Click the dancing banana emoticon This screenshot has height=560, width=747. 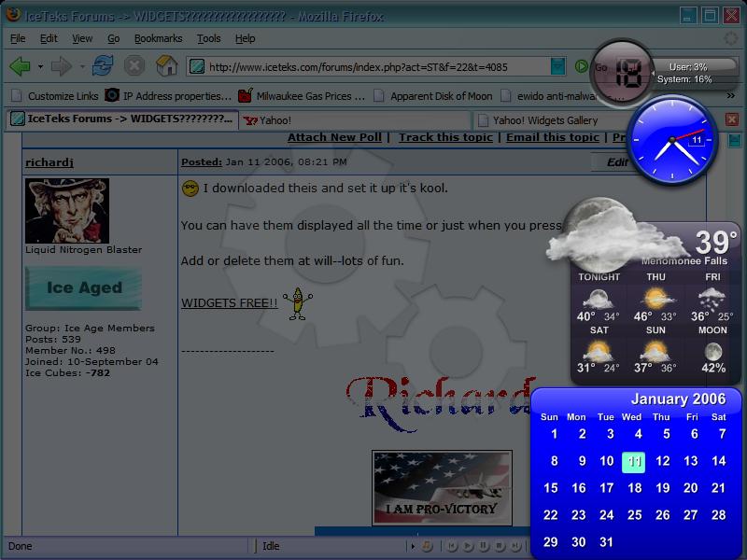[298, 303]
